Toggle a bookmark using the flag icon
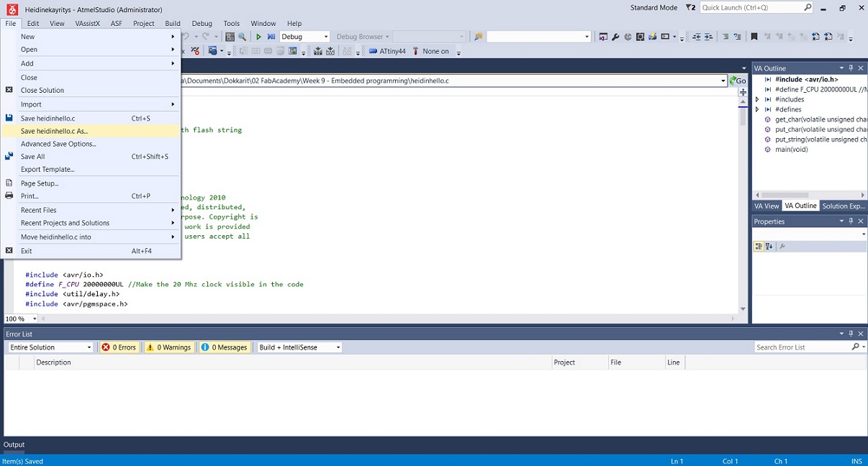 pos(754,36)
